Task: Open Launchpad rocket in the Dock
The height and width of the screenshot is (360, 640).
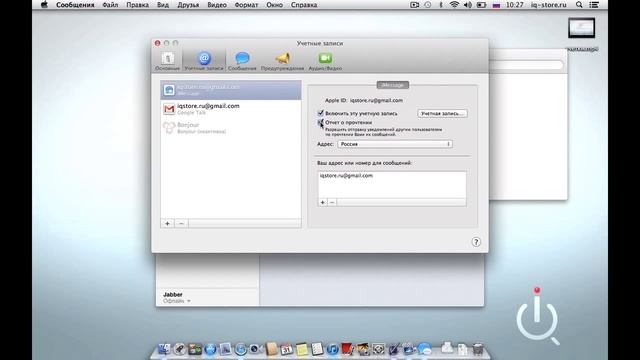Action: pyautogui.click(x=180, y=349)
